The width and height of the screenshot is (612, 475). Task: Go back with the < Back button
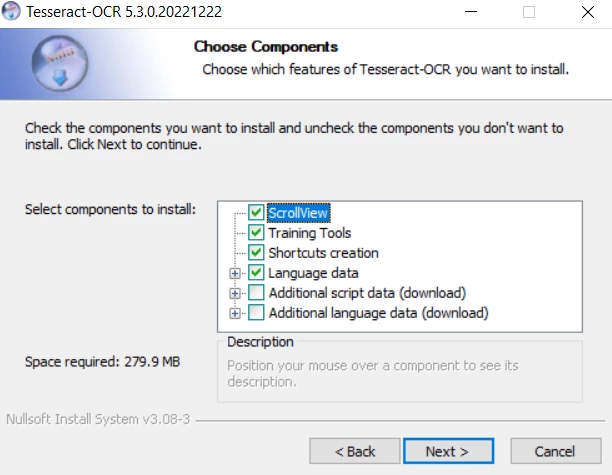click(355, 451)
